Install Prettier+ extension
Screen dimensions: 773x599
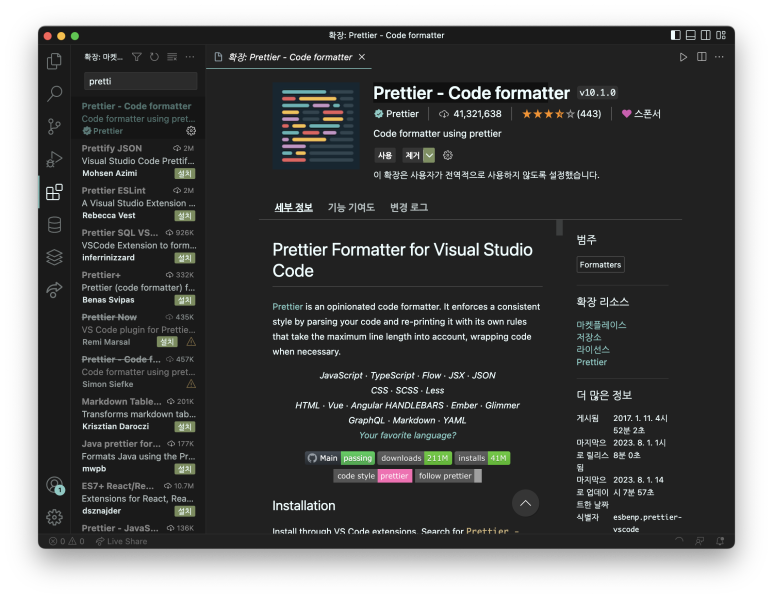click(185, 300)
